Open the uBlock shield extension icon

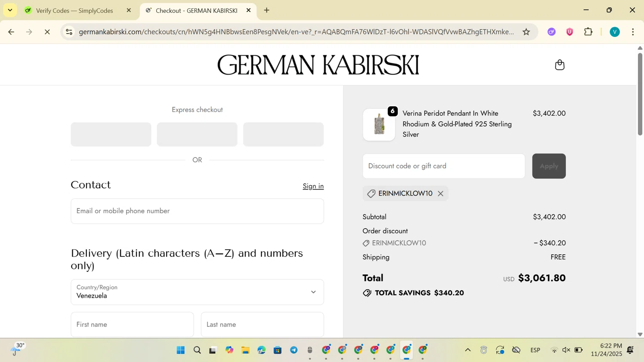(570, 32)
